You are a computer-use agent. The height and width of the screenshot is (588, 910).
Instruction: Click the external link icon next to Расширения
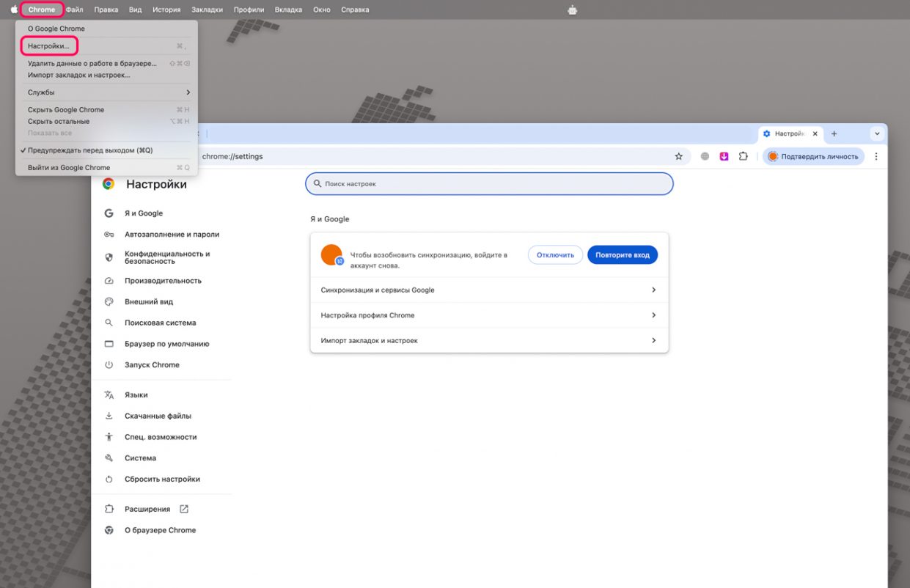point(184,509)
